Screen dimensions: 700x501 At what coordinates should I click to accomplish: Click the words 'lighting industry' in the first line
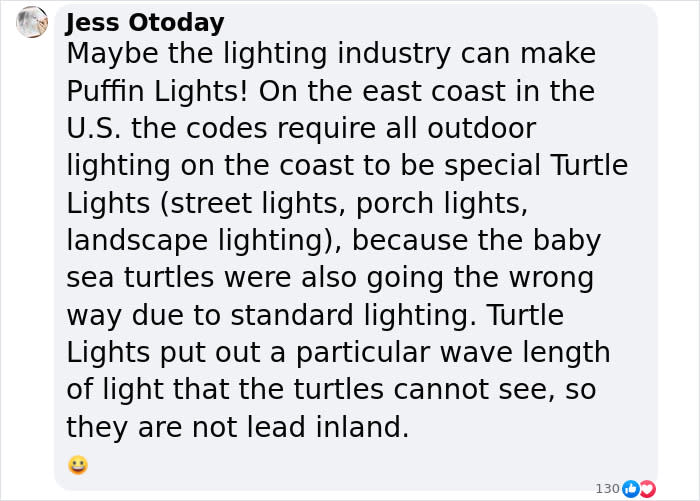(337, 54)
